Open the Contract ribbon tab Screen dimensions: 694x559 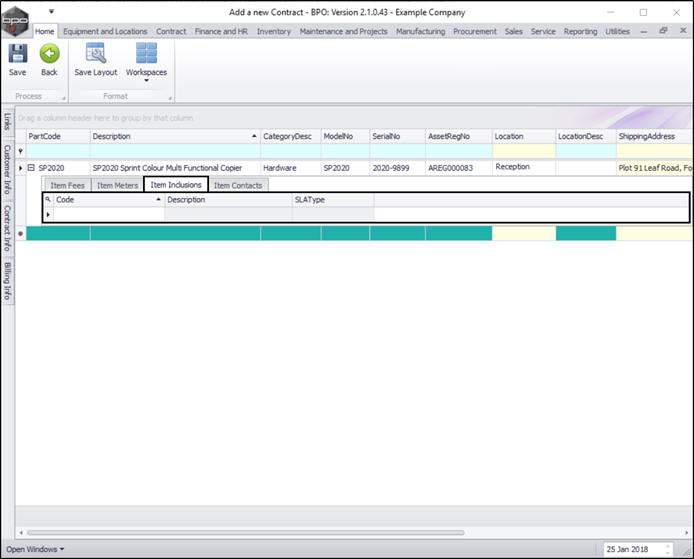pos(171,31)
